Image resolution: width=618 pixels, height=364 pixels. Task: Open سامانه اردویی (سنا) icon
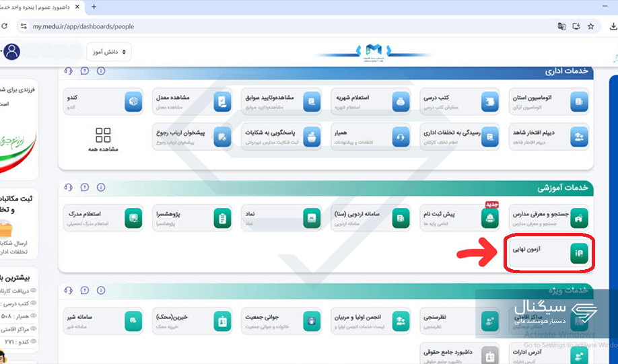coord(401,218)
